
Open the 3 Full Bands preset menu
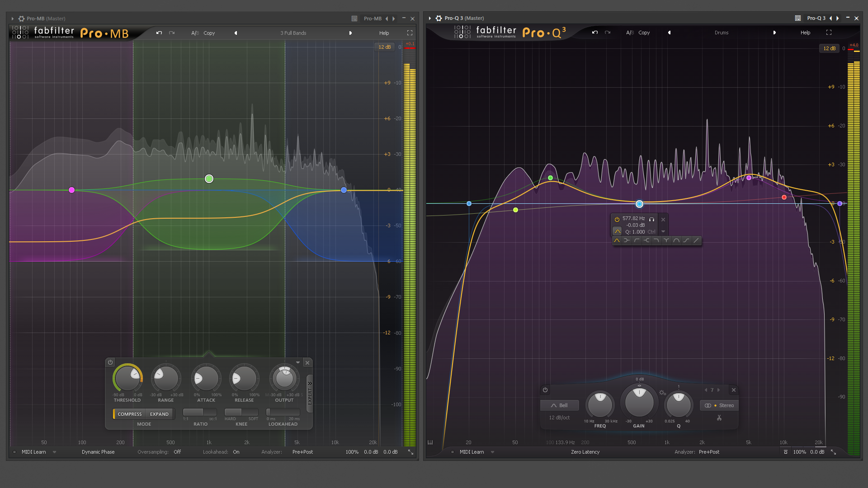coord(293,33)
